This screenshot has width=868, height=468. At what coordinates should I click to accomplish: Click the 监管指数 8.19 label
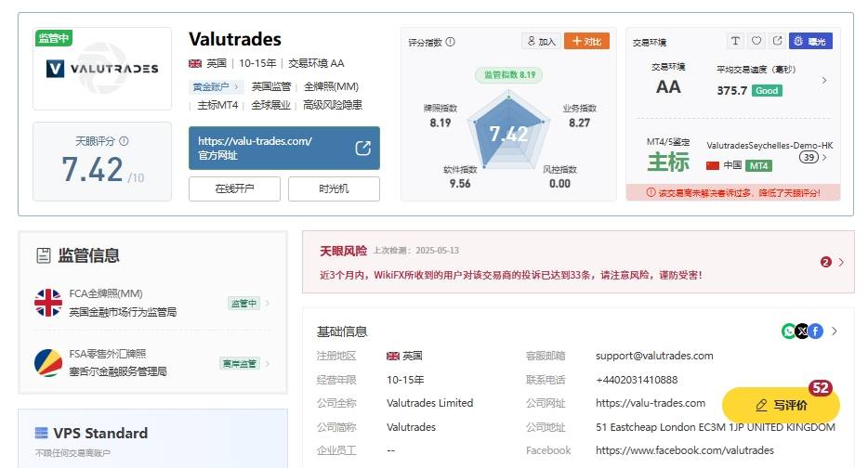click(x=509, y=74)
